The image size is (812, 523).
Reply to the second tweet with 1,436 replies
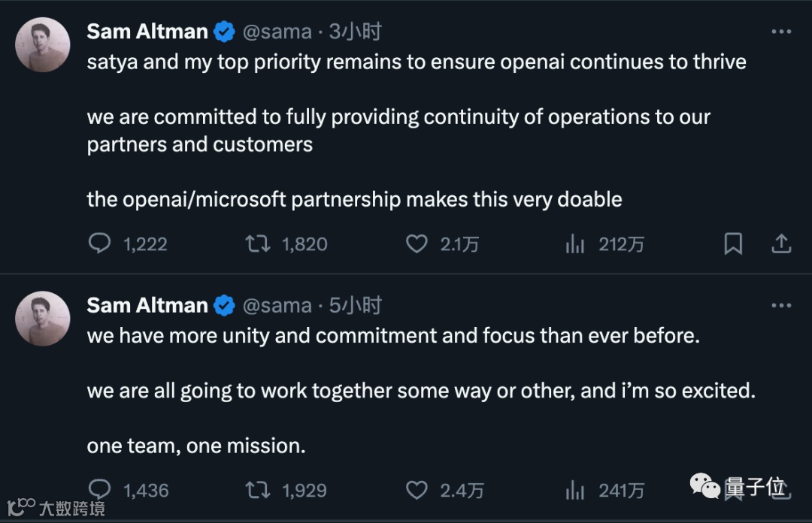[100, 490]
